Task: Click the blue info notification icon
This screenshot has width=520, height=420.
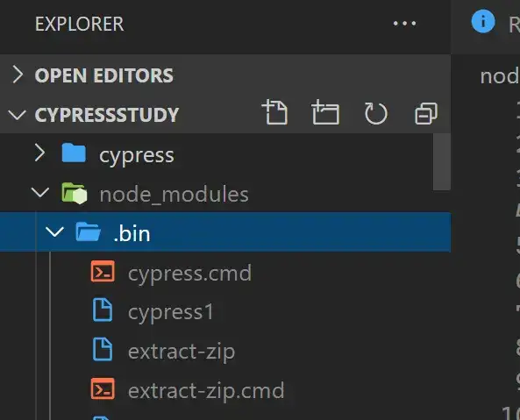Action: point(483,22)
